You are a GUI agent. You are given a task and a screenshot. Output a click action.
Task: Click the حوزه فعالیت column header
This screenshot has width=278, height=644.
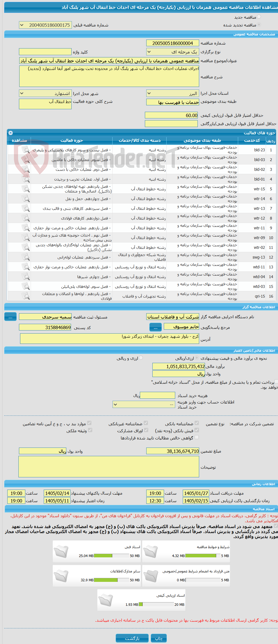(72, 140)
